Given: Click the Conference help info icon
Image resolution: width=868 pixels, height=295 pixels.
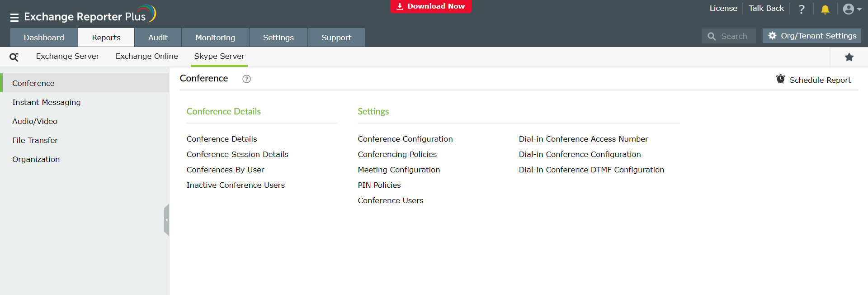Looking at the screenshot, I should (x=246, y=79).
